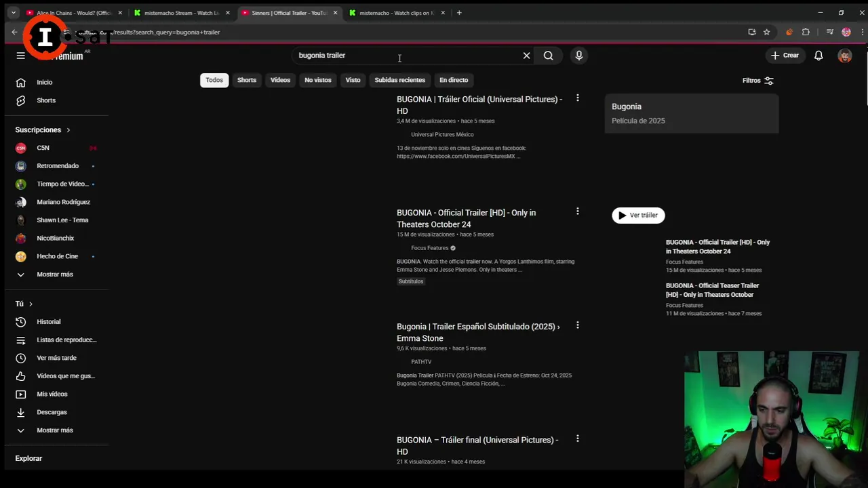This screenshot has width=868, height=488.
Task: Open the Bugonia Película de 2025 card
Action: click(692, 113)
